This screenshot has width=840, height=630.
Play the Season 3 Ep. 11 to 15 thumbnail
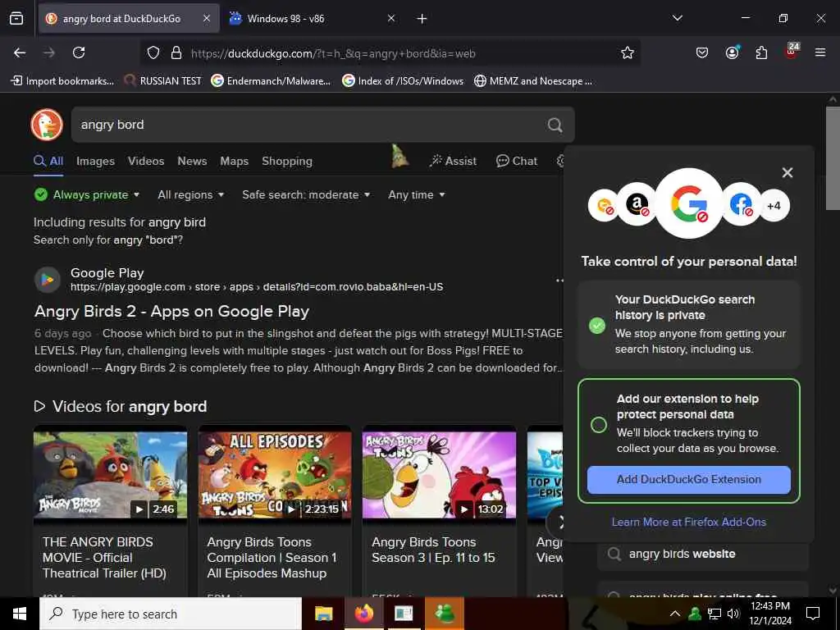pos(440,475)
